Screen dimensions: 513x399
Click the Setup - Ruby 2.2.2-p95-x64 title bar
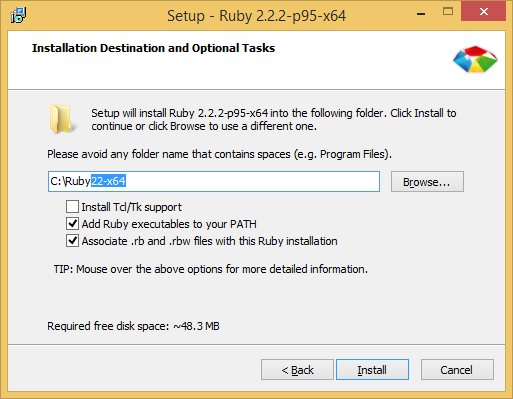256,16
